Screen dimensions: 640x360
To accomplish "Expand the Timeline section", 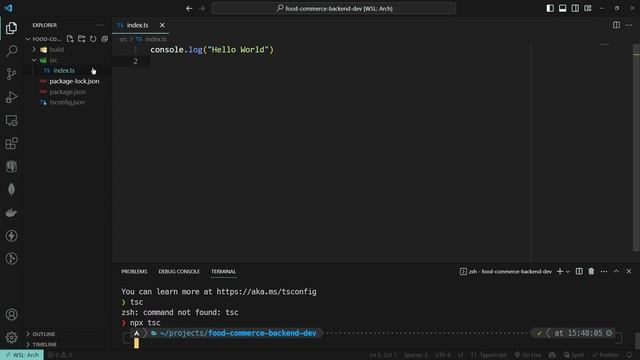I will click(x=44, y=344).
